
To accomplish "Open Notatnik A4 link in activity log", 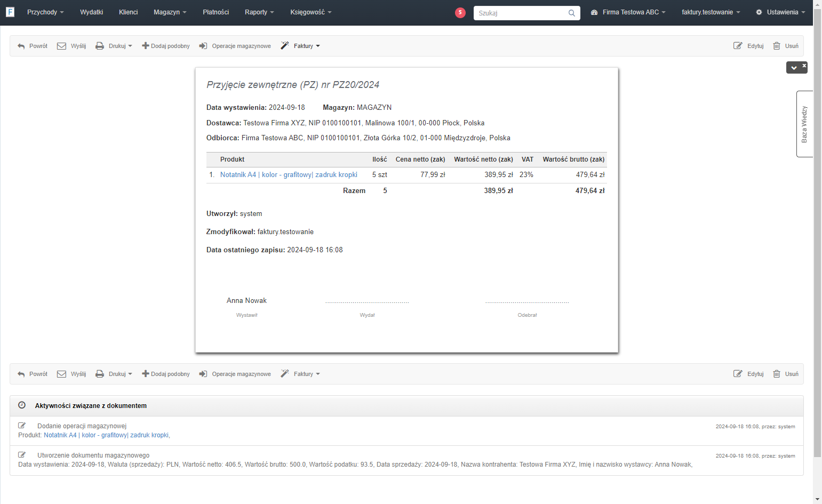I will (x=107, y=435).
